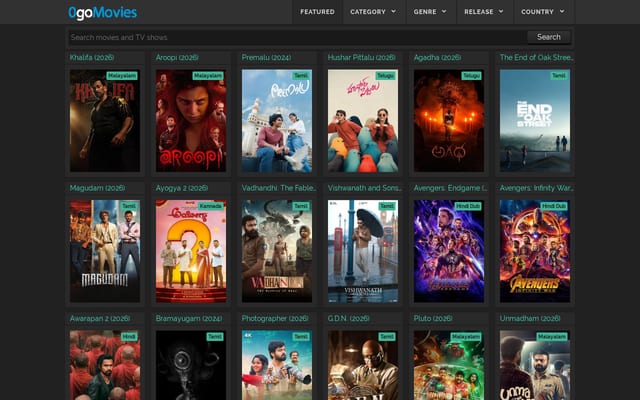Select the Hushar Pittalu movie poster

pyautogui.click(x=363, y=120)
